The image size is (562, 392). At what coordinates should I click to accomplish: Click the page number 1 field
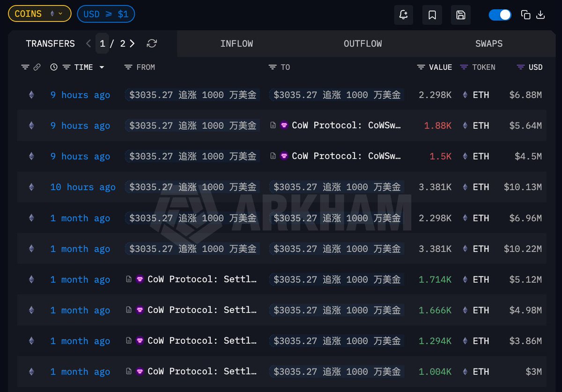102,44
